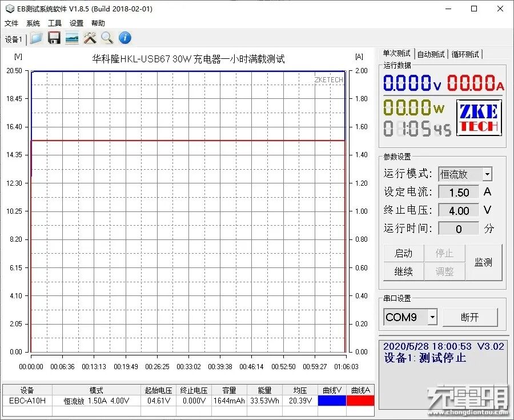Click the 停止 stop button
The width and height of the screenshot is (514, 420).
pyautogui.click(x=444, y=253)
